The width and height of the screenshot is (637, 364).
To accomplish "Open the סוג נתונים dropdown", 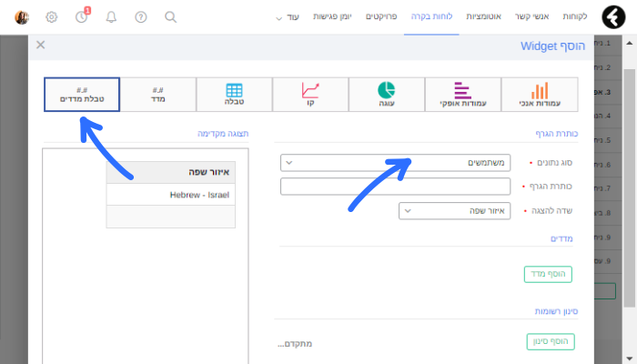I will click(x=395, y=163).
